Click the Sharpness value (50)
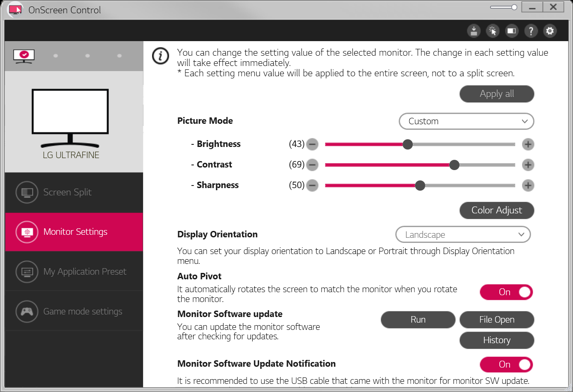This screenshot has height=392, width=573. pos(297,186)
